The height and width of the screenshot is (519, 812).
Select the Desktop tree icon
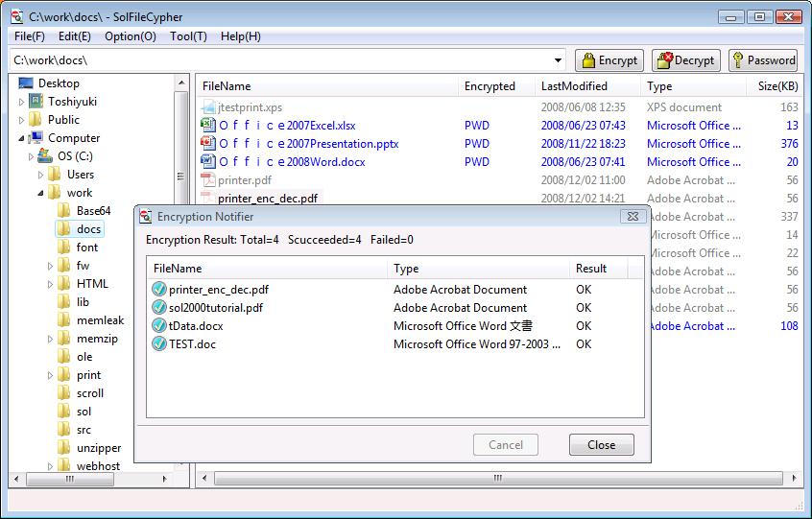click(x=25, y=83)
